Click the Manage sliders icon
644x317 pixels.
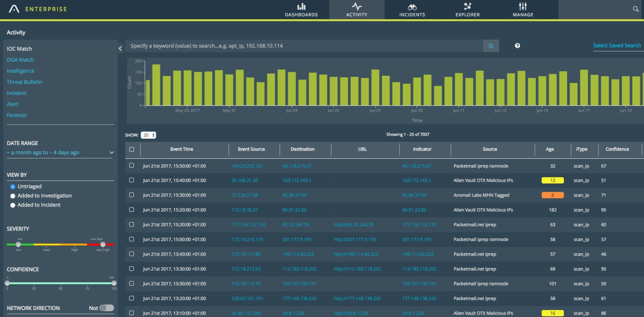[523, 6]
